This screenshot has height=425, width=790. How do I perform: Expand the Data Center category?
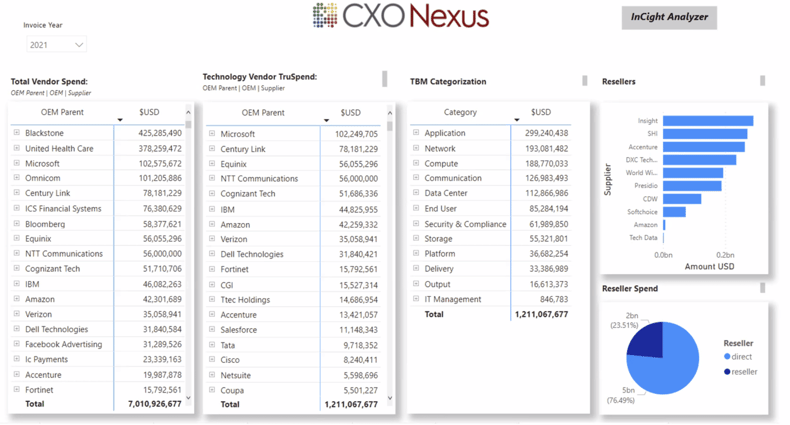pos(416,193)
